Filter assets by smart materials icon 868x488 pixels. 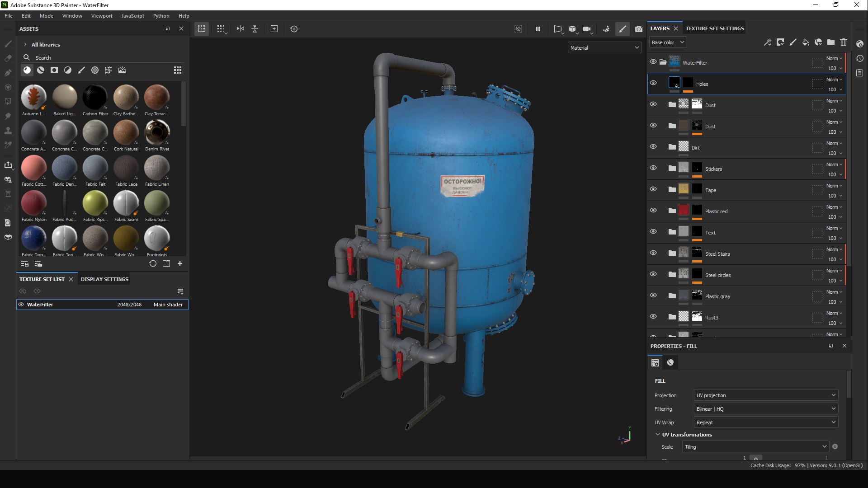pyautogui.click(x=41, y=70)
